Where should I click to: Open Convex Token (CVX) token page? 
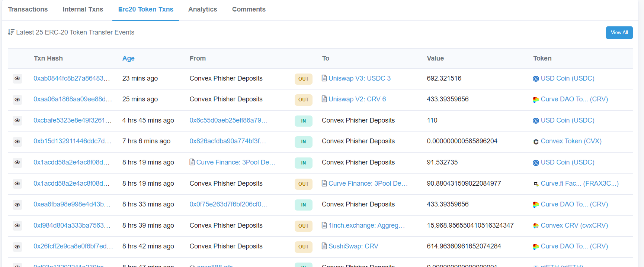pyautogui.click(x=571, y=141)
